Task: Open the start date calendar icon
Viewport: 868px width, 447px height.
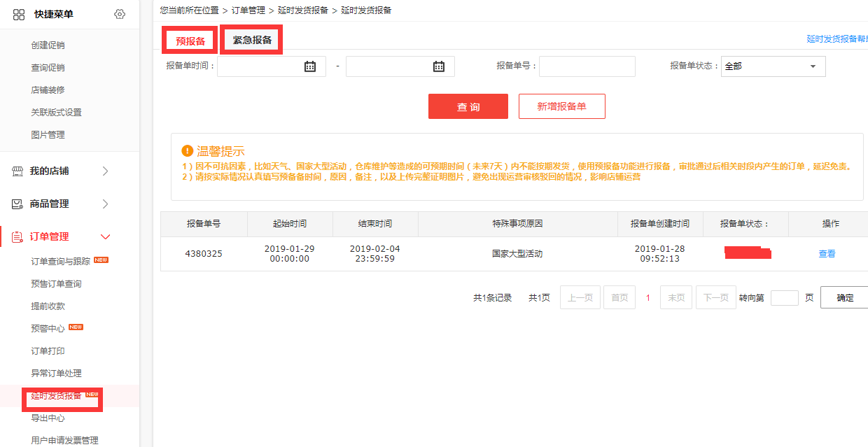Action: coord(310,66)
